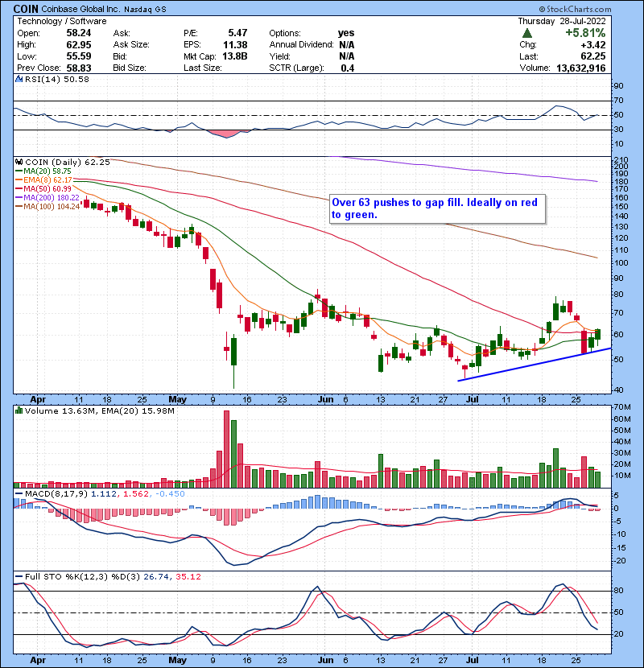
Task: Click the RSI(14) indicator legend icon
Action: [19, 79]
